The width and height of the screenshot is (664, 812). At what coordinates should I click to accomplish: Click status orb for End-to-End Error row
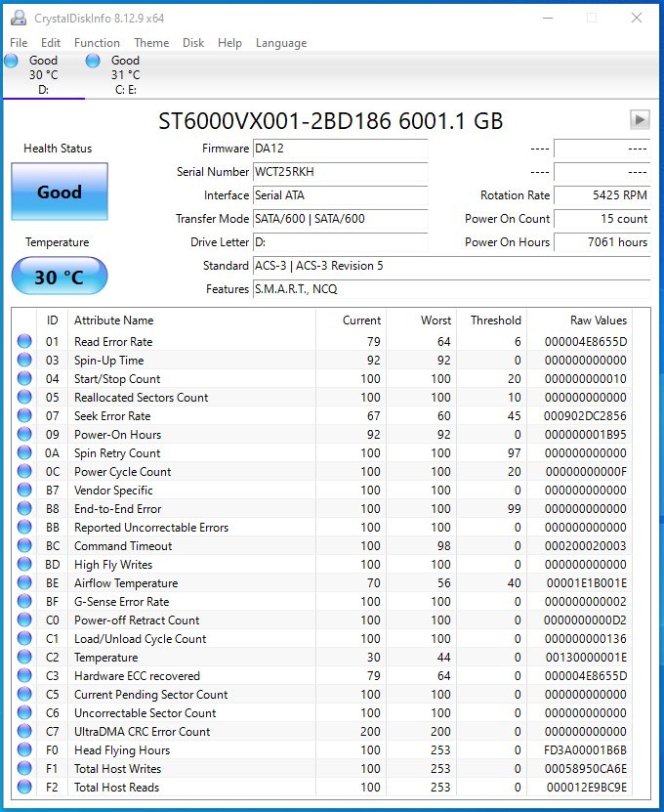click(x=24, y=508)
